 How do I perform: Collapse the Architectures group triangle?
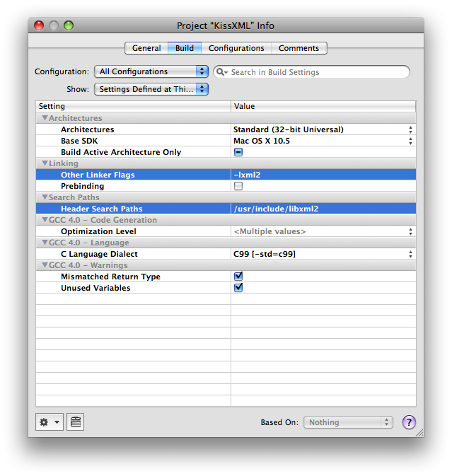[x=45, y=118]
